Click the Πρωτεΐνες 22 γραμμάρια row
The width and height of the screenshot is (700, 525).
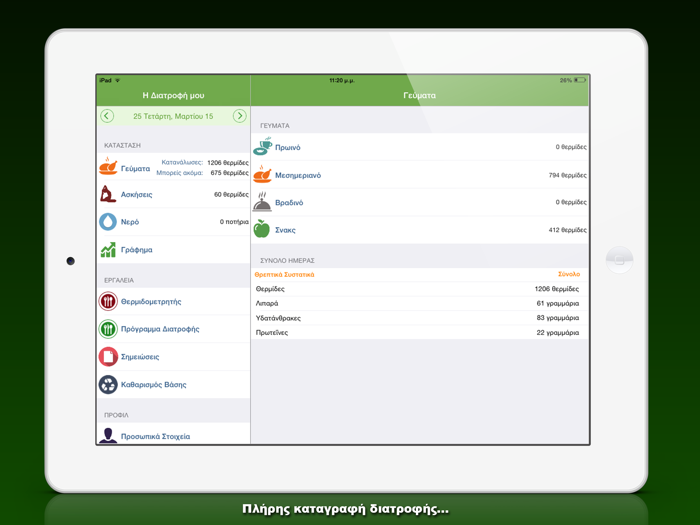[420, 333]
